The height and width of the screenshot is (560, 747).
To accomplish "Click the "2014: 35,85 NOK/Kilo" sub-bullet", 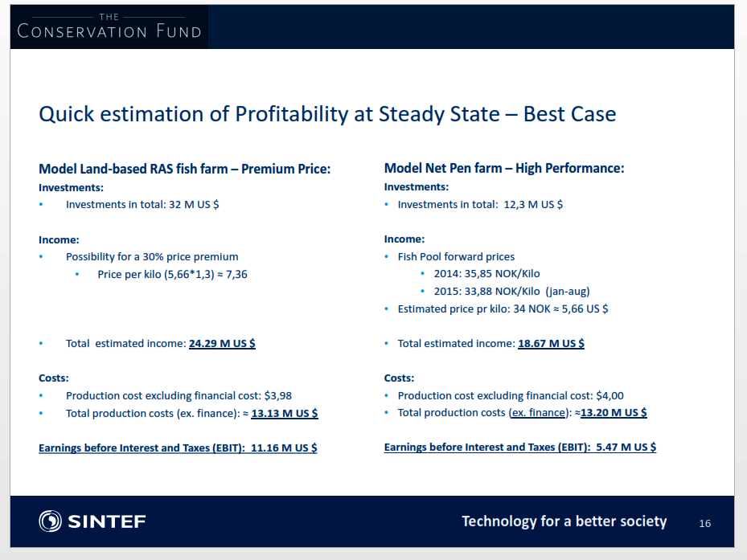I will click(x=487, y=274).
